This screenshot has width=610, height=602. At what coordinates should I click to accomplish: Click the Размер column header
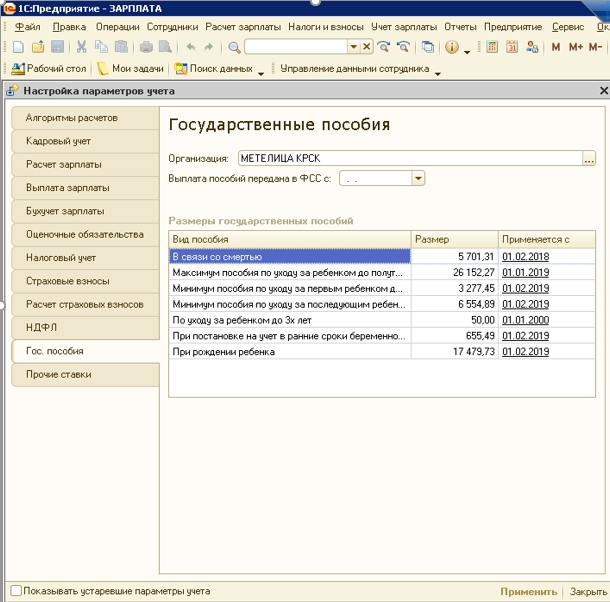coord(454,239)
